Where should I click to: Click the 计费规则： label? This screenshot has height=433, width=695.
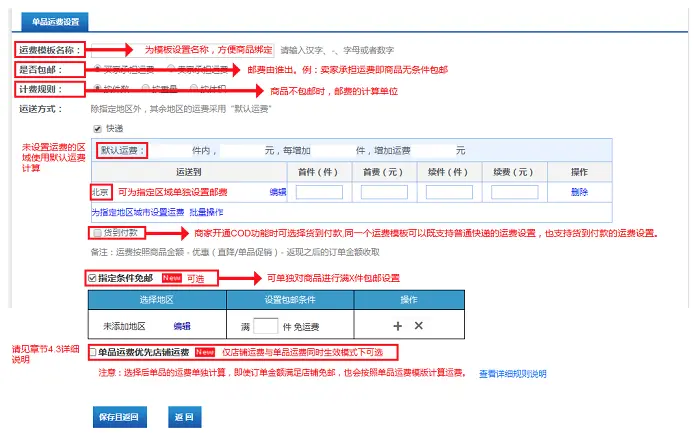[41, 89]
